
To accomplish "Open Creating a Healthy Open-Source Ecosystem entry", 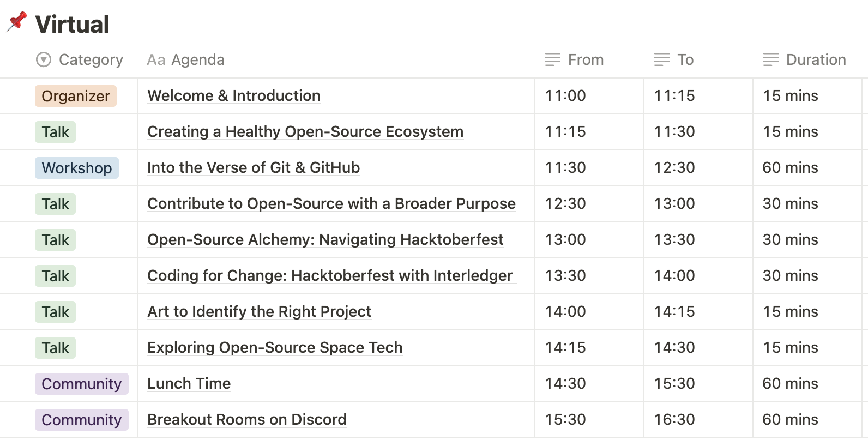I will coord(305,131).
